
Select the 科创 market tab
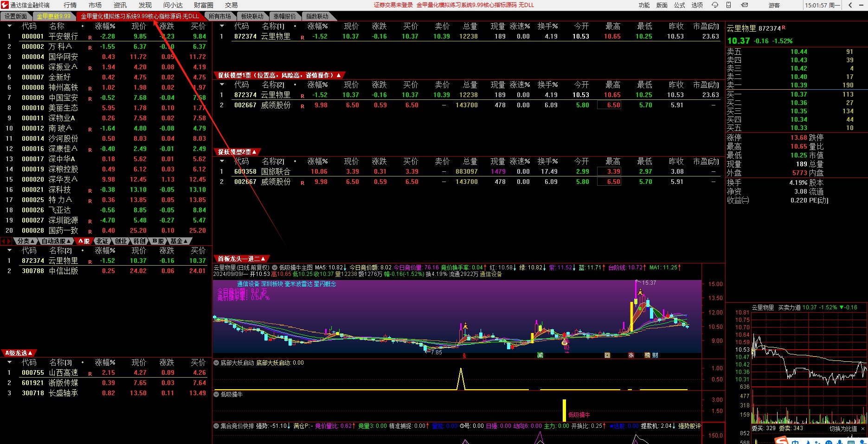click(x=139, y=241)
